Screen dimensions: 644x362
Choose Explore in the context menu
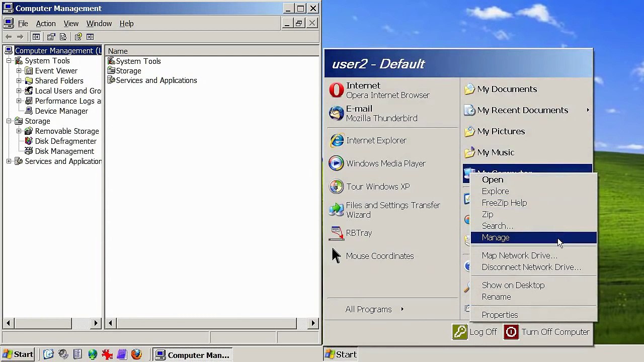(533, 191)
